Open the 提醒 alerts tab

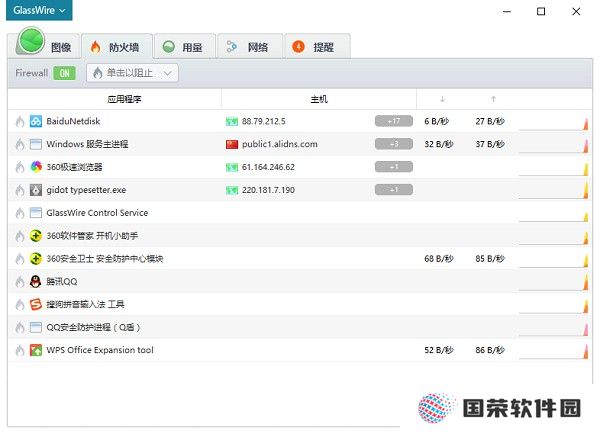(x=317, y=47)
